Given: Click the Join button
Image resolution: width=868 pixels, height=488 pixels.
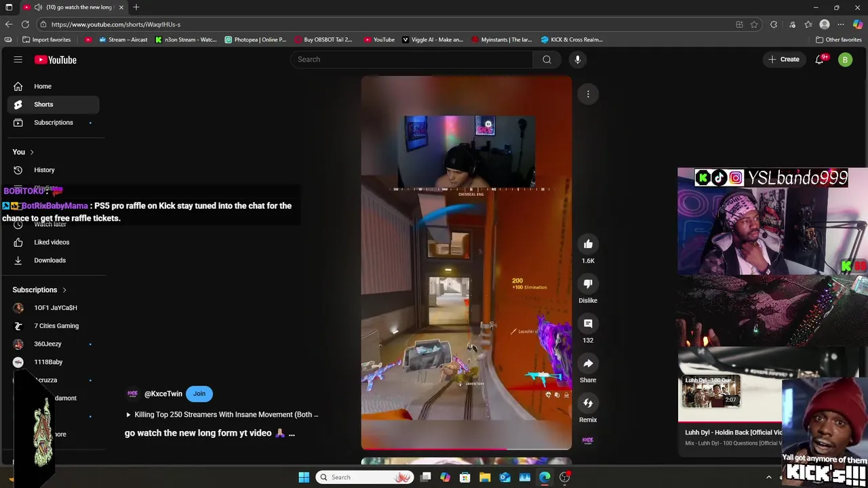Looking at the screenshot, I should click(x=199, y=394).
